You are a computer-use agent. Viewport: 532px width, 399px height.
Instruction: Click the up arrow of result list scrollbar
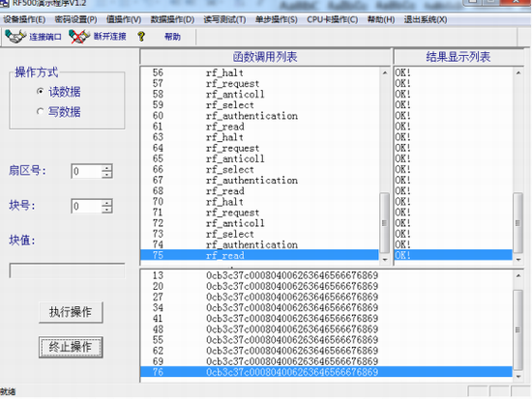(518, 72)
